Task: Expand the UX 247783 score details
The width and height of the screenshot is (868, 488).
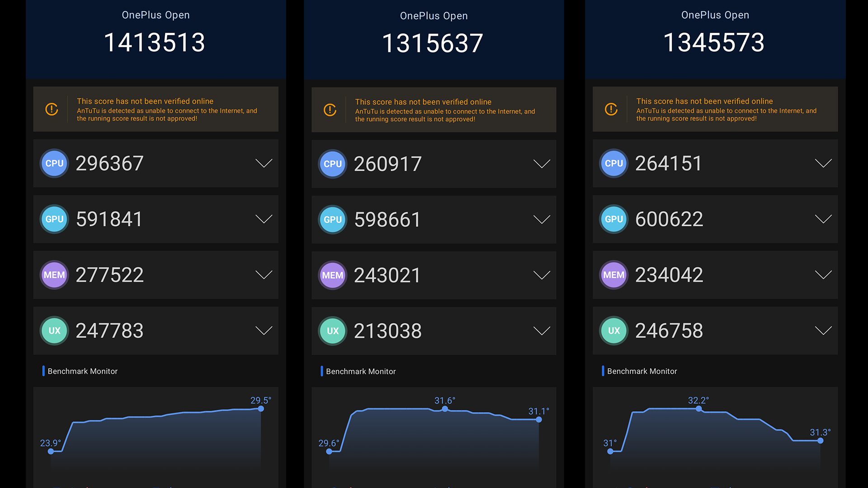Action: pos(264,331)
